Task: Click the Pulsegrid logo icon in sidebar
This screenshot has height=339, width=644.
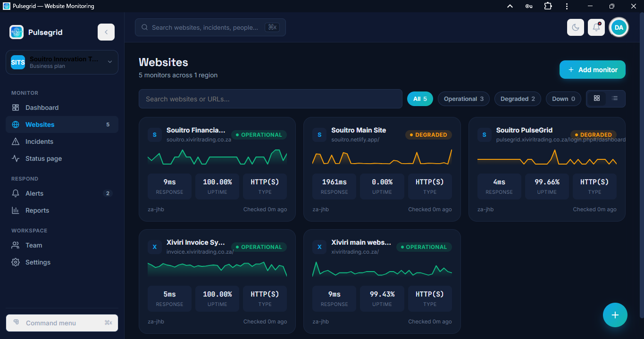Action: tap(17, 32)
